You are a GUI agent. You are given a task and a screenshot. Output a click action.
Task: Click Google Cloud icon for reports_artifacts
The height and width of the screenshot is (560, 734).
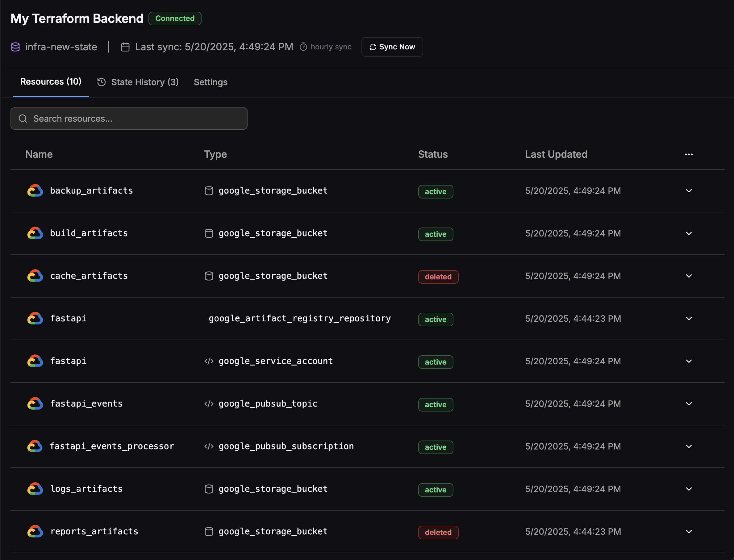click(x=35, y=532)
